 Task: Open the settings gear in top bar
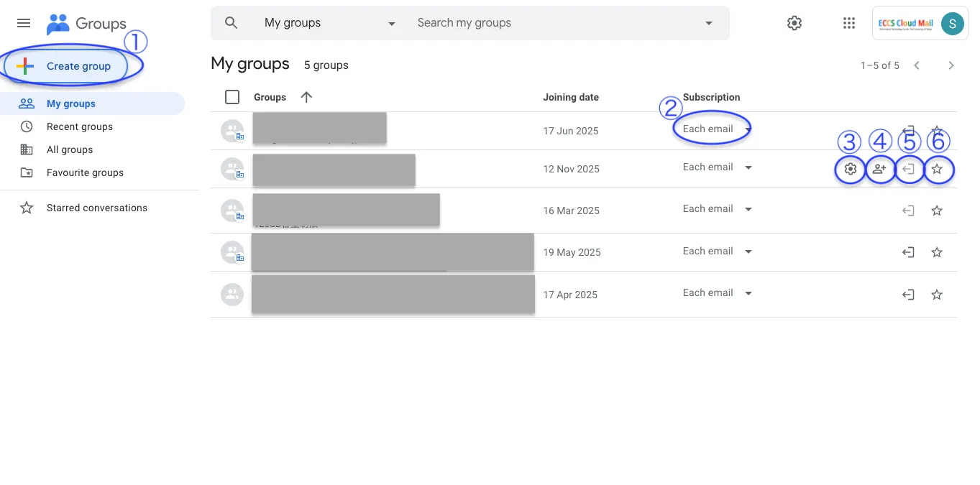tap(794, 23)
